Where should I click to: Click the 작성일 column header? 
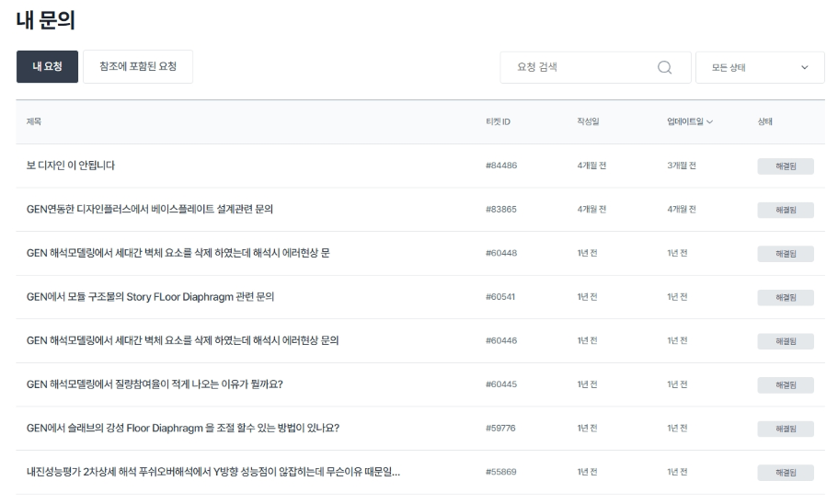coord(588,121)
